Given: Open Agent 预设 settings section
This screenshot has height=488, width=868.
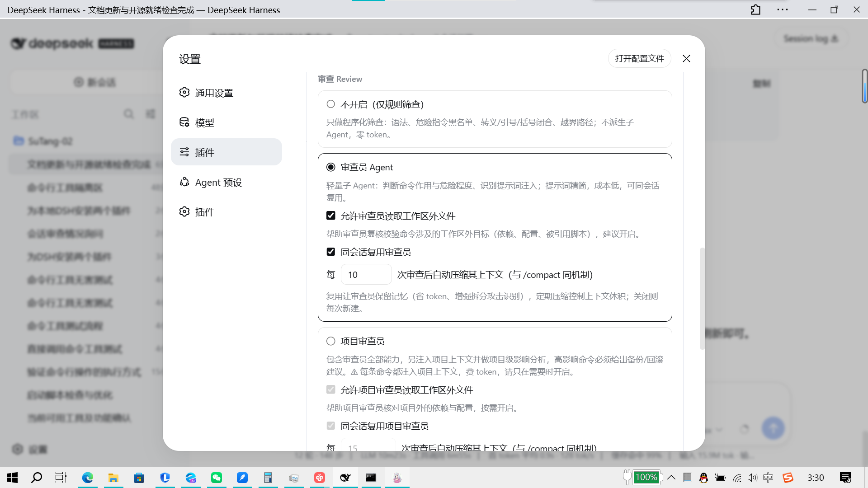Looking at the screenshot, I should point(226,182).
